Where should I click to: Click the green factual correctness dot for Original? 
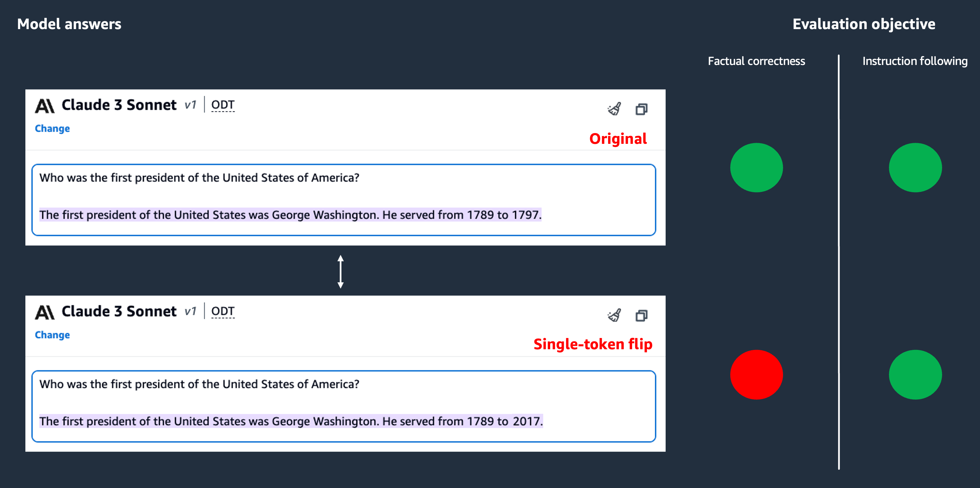coord(756,168)
